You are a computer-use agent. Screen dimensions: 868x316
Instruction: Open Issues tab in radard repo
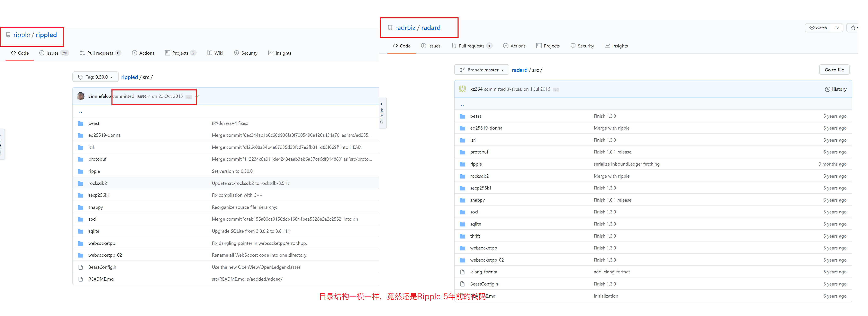(x=431, y=46)
